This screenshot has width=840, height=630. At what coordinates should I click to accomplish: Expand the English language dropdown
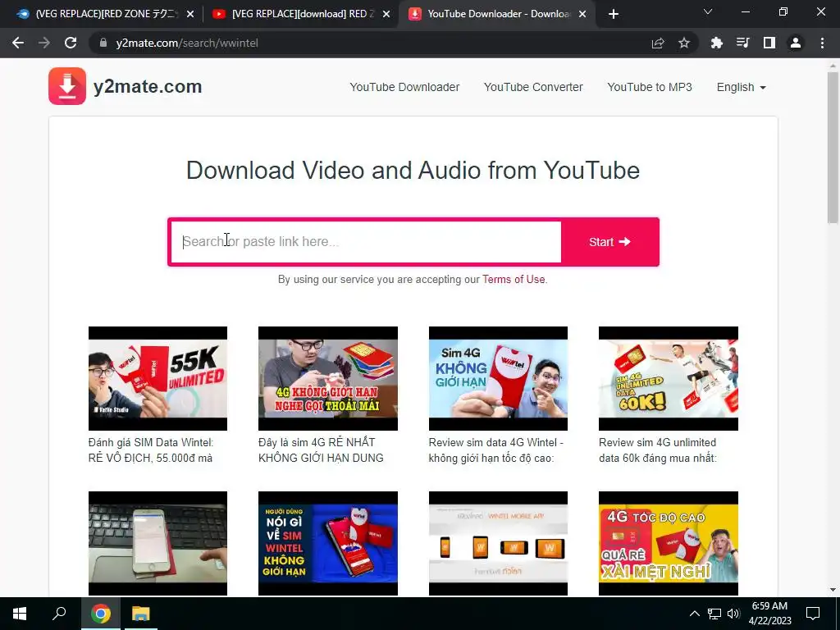click(x=742, y=87)
